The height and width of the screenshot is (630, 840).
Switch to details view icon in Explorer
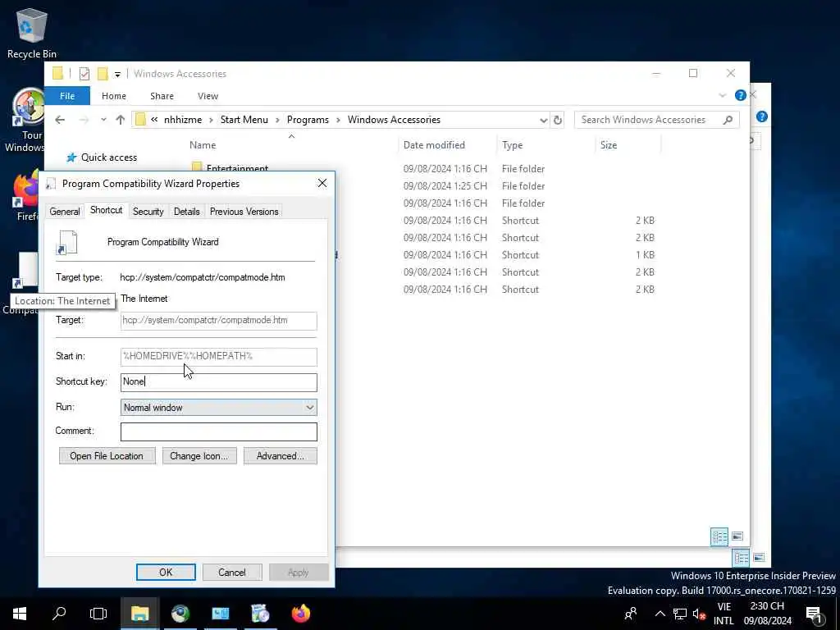coord(719,536)
